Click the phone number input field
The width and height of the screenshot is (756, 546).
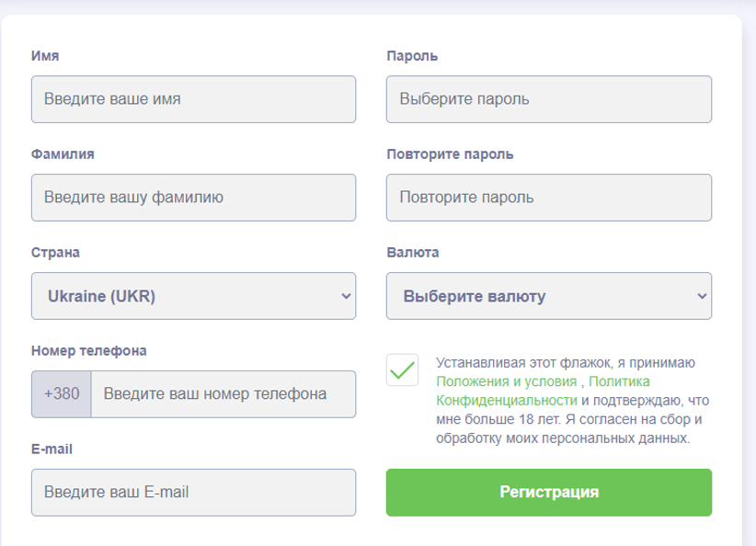pyautogui.click(x=223, y=394)
